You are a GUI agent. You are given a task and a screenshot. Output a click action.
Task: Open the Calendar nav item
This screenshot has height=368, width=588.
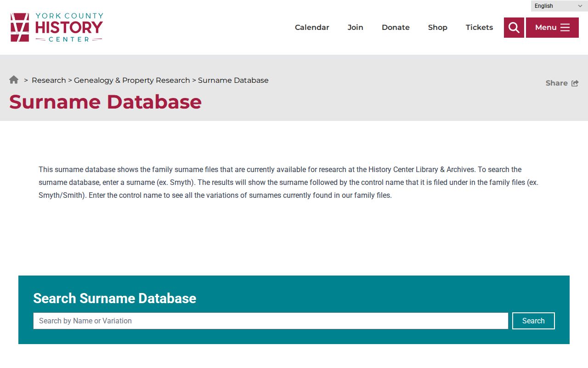312,28
